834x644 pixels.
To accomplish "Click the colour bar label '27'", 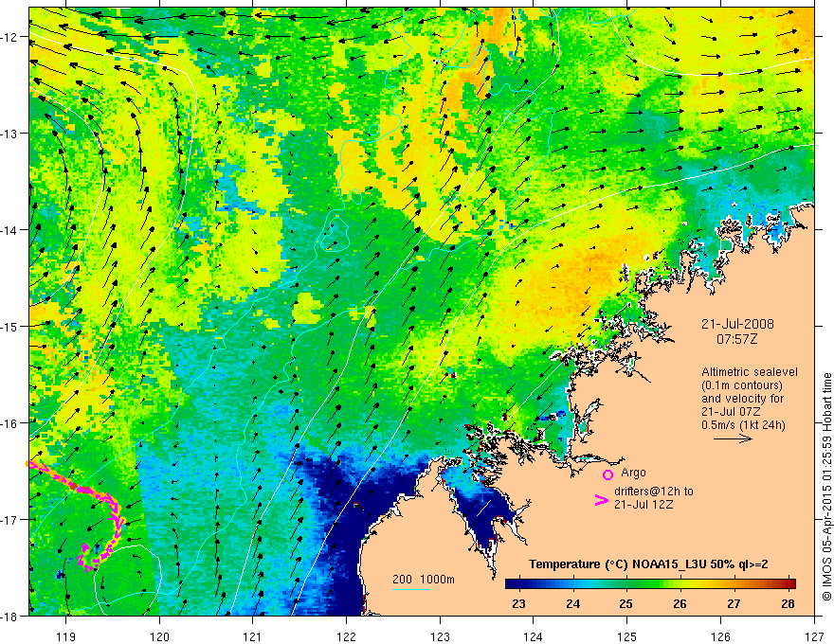I will [734, 603].
